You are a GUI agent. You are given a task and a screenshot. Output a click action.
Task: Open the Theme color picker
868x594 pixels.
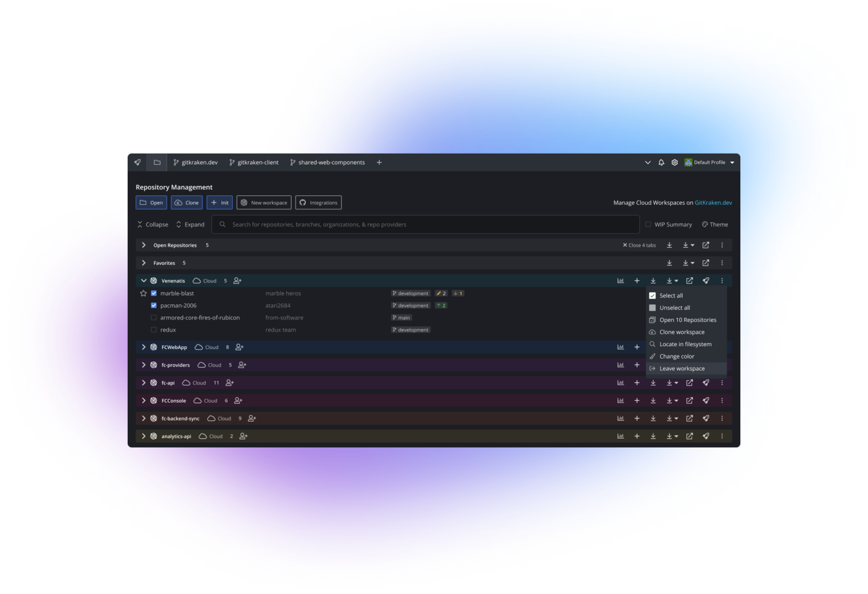click(x=715, y=225)
